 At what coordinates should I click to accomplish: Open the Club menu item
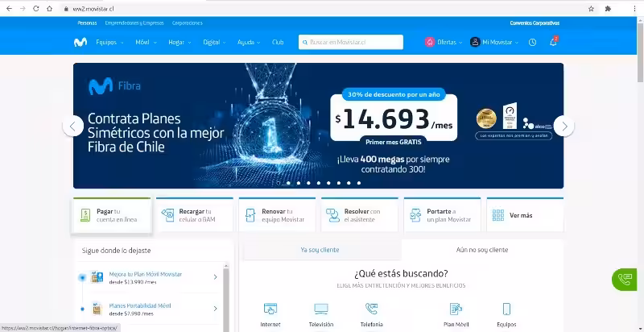pos(278,42)
